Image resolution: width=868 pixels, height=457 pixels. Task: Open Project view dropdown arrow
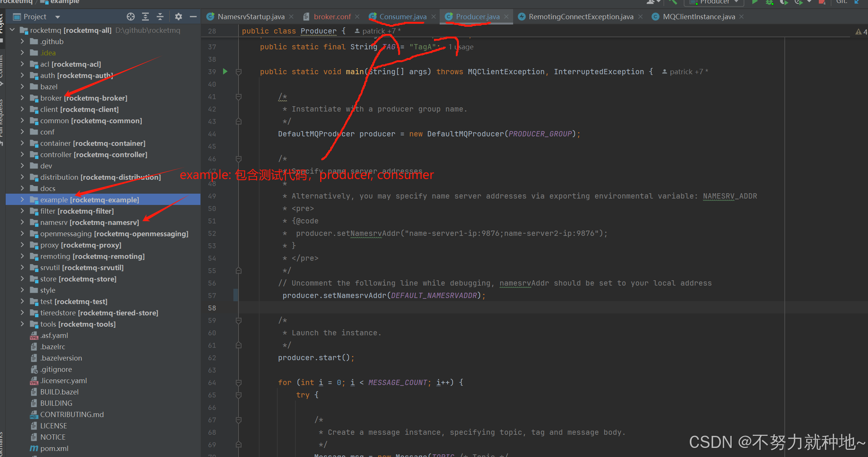(x=58, y=17)
